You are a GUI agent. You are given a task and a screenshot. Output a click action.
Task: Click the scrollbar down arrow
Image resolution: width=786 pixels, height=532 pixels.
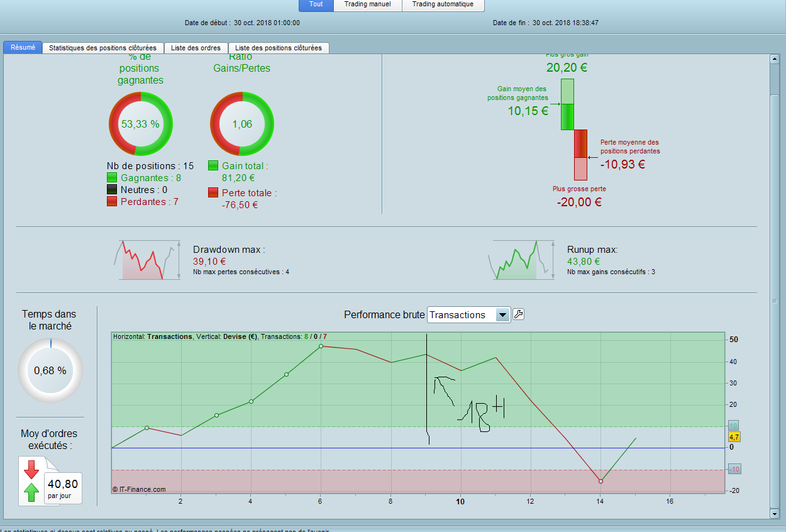[x=775, y=513]
